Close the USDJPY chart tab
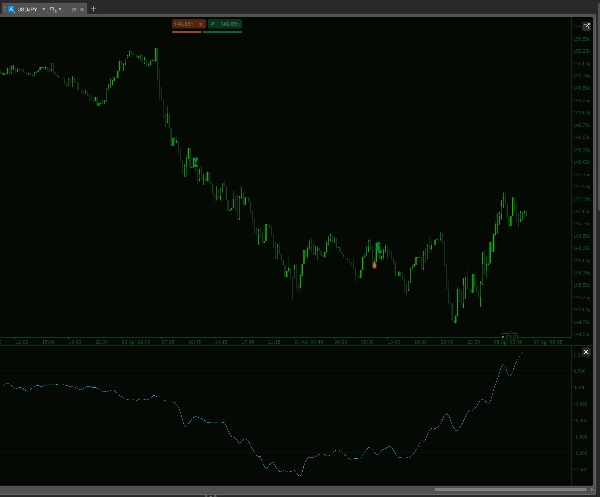 (x=82, y=9)
